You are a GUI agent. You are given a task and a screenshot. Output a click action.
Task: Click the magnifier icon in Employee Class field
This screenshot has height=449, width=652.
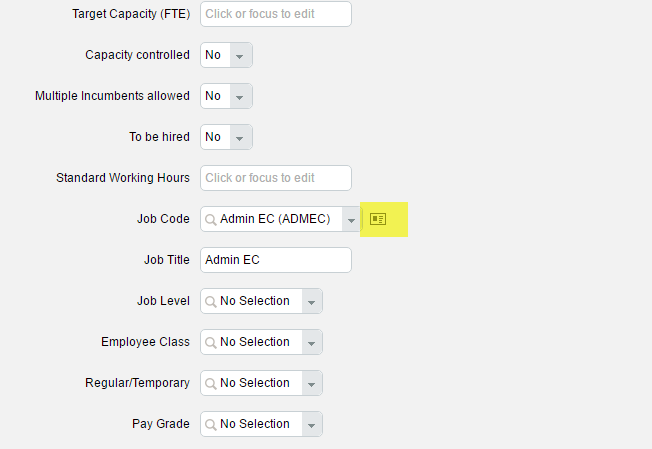(x=211, y=343)
